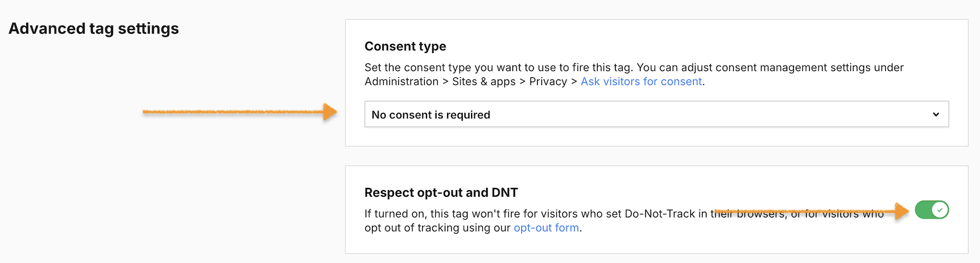Click the 'Consent type' section title

point(405,47)
